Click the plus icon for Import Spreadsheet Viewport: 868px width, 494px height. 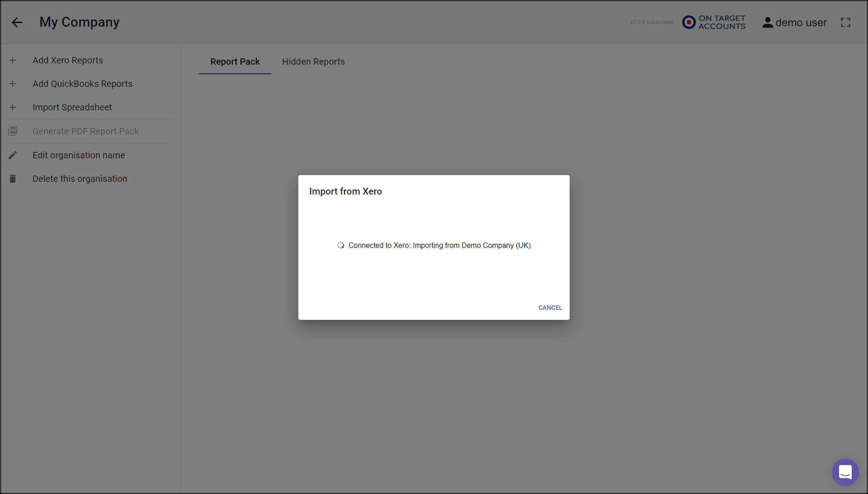[x=13, y=107]
